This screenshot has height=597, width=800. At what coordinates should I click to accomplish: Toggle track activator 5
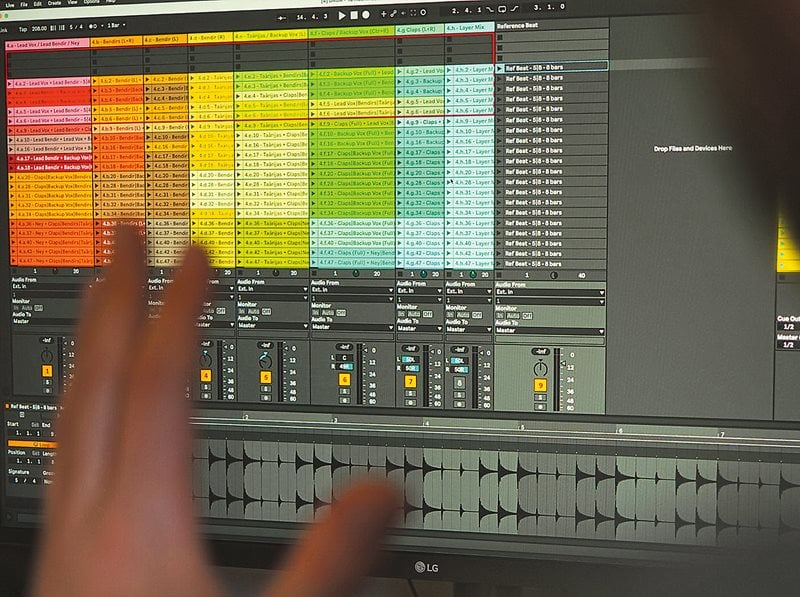tap(265, 377)
